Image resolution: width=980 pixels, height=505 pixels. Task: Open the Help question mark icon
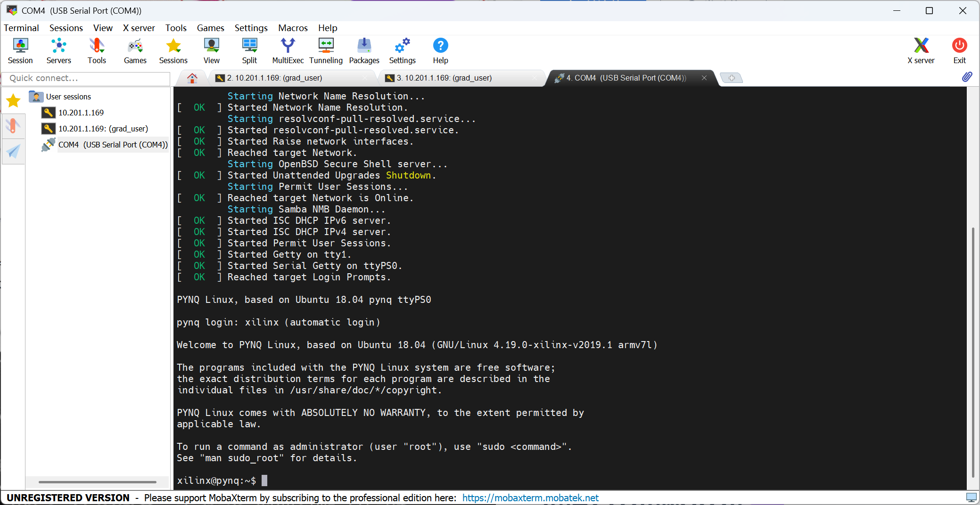[440, 51]
